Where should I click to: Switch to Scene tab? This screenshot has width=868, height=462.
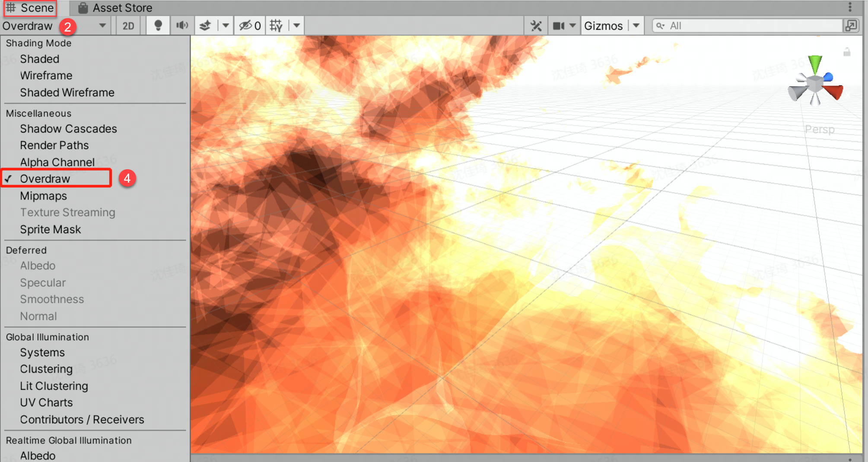pos(30,8)
